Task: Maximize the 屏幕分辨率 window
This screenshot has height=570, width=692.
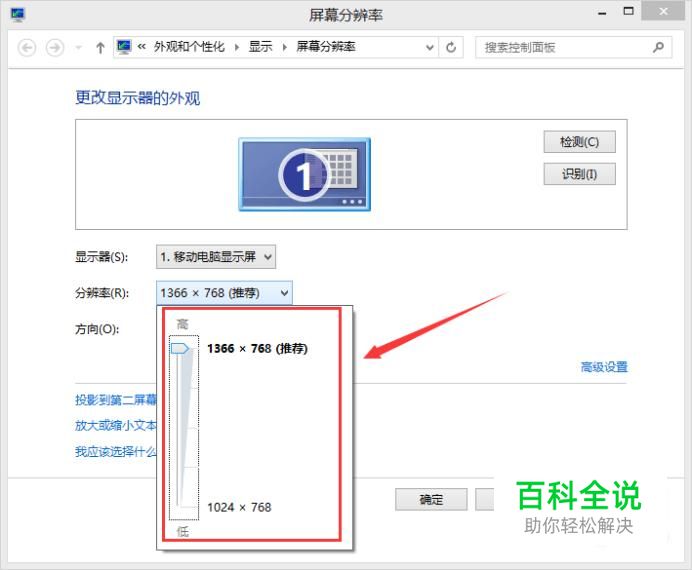Action: point(628,11)
